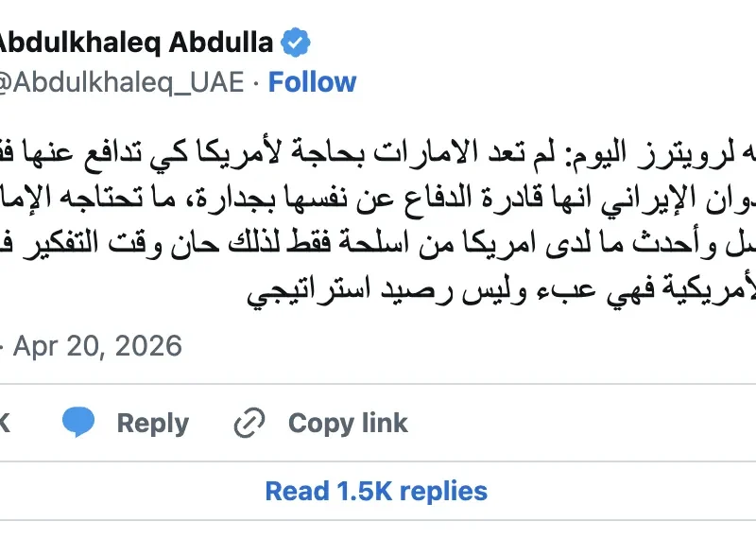The height and width of the screenshot is (539, 756).
Task: Click the partially visible like count
Action: click(4, 423)
